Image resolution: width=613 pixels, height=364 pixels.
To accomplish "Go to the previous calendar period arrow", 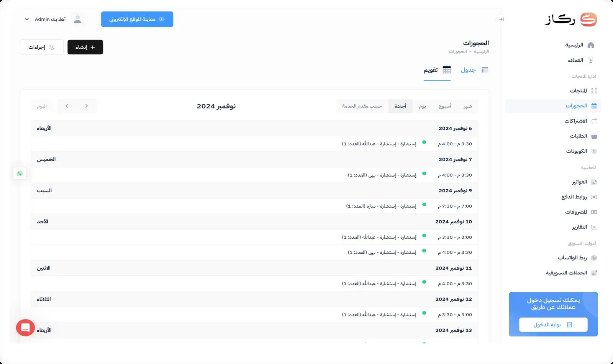I will 87,106.
